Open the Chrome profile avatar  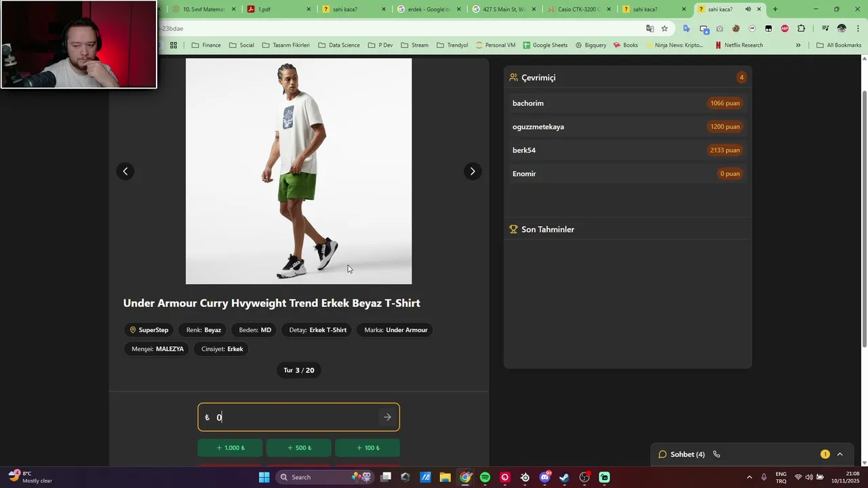842,28
